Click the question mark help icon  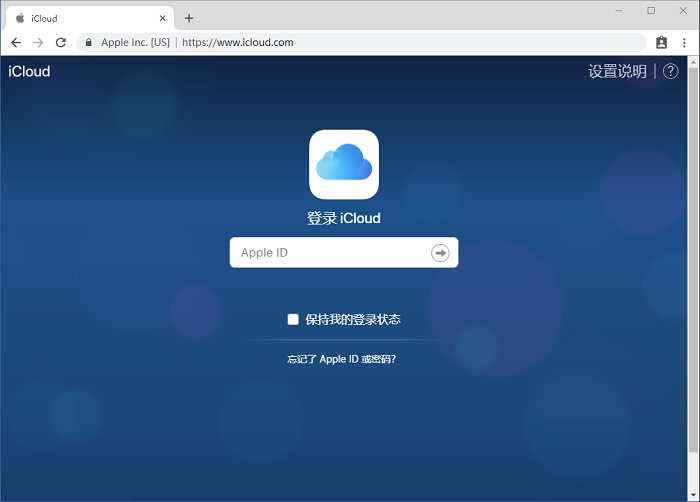tap(670, 71)
